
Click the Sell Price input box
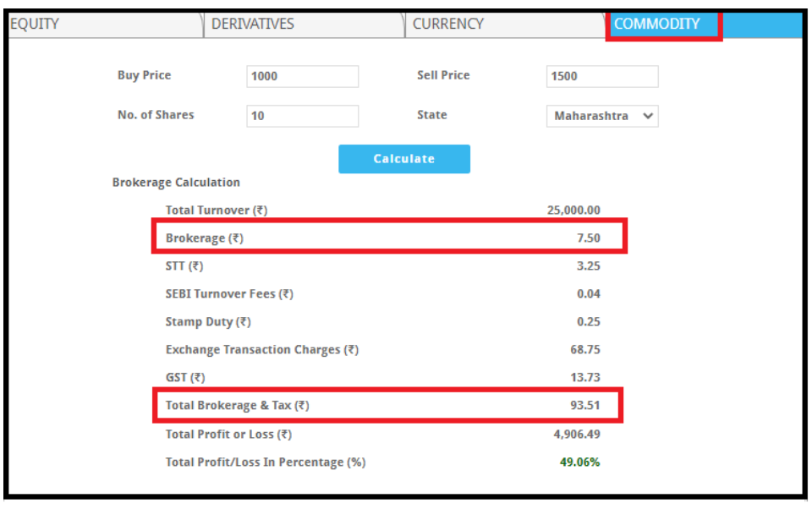(601, 76)
